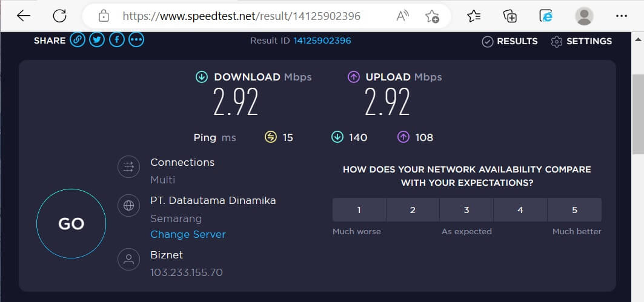Open the Favorites list icon
644x302 pixels.
(474, 16)
